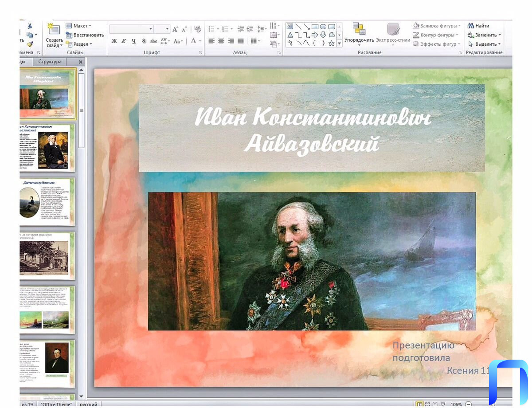Screen dimensions: 532x408
Task: Open the Макет layout dropdown
Action: [78, 26]
